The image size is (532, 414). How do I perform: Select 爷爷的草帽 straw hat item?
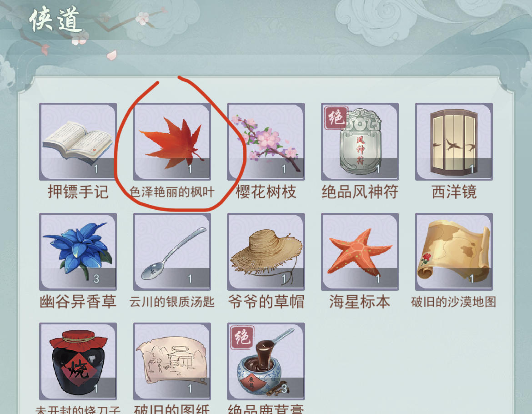[x=266, y=252]
